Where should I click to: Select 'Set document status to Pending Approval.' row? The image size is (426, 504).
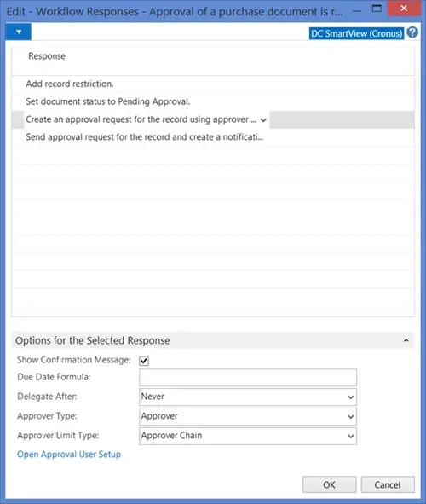tap(212, 101)
